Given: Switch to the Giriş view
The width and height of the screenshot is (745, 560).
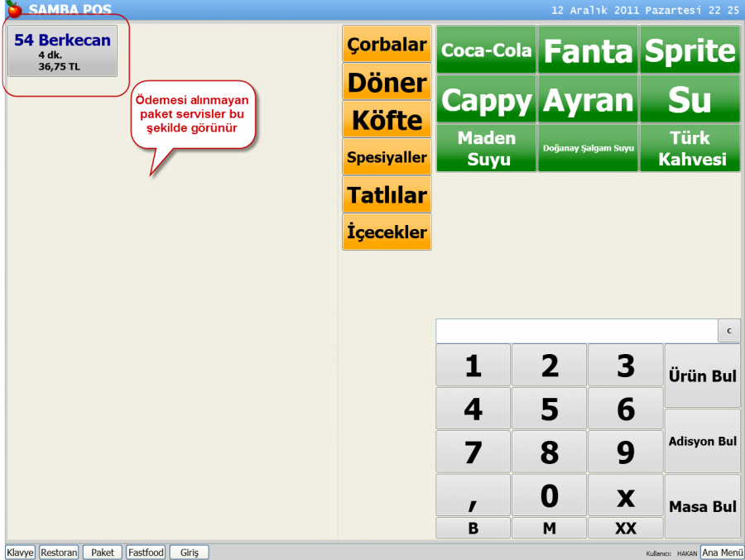Looking at the screenshot, I should (189, 553).
